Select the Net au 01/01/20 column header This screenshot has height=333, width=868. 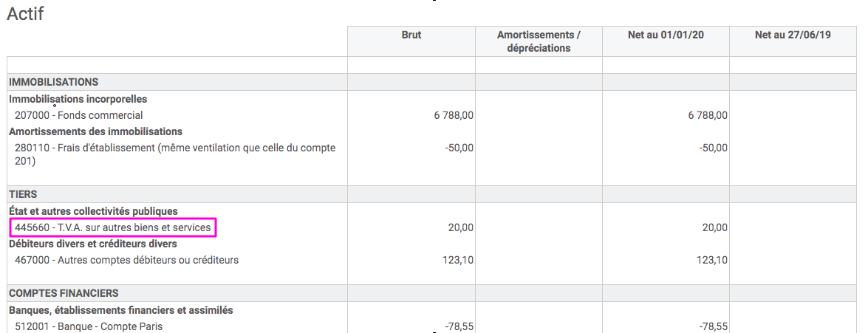666,35
